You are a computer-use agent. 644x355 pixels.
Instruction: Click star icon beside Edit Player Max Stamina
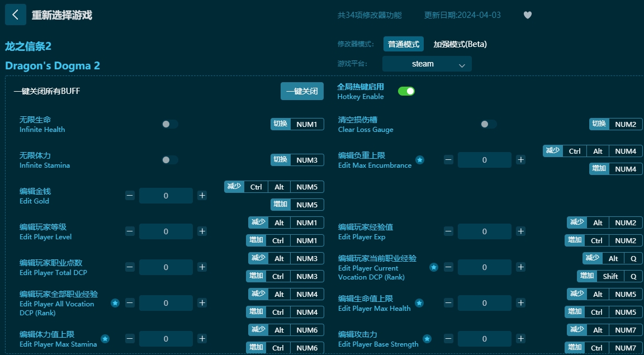point(105,339)
